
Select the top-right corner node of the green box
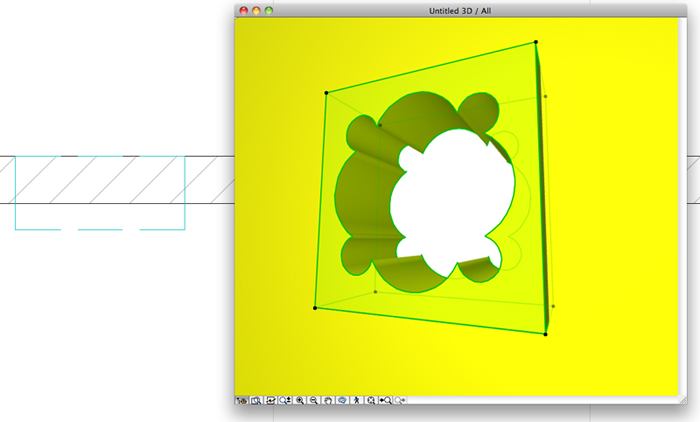[x=536, y=42]
